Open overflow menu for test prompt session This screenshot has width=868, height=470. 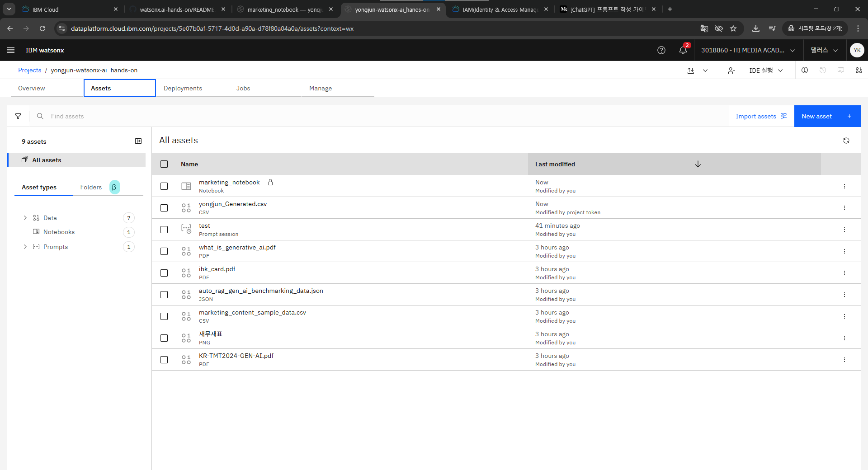pos(844,230)
